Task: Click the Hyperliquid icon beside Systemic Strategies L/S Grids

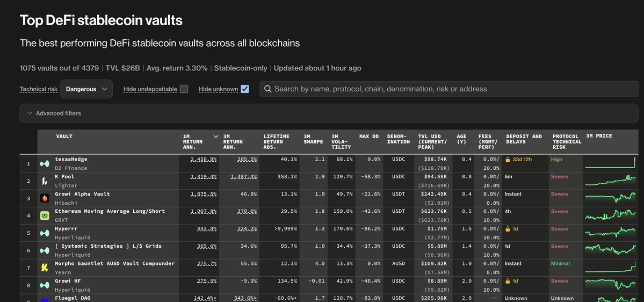Action: point(45,250)
